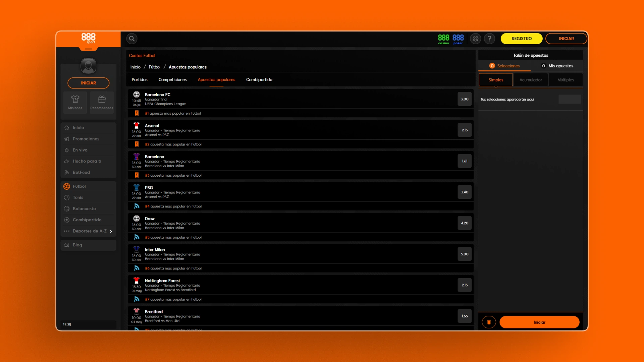Go to Inicio breadcrumb link
644x362 pixels.
[x=136, y=67]
